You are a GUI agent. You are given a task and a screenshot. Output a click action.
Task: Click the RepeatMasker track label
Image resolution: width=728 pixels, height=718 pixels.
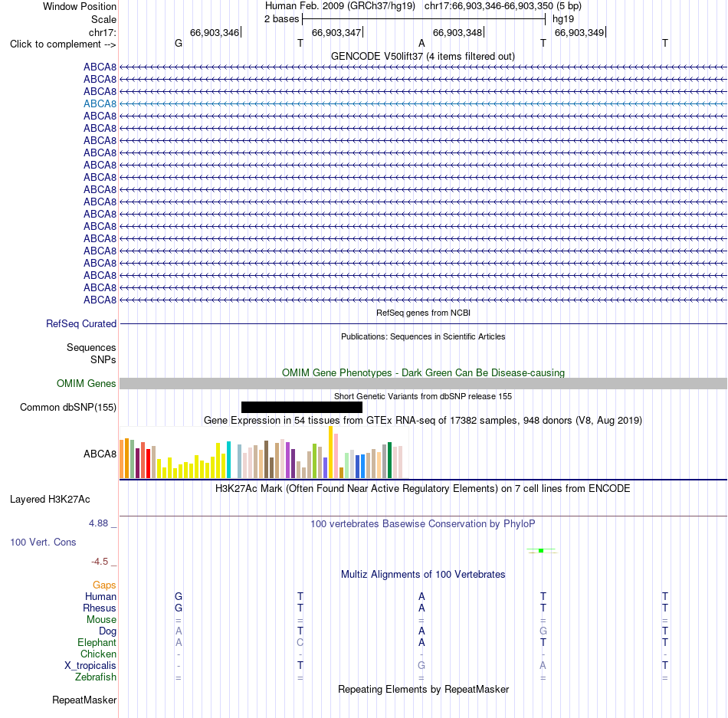coord(84,700)
